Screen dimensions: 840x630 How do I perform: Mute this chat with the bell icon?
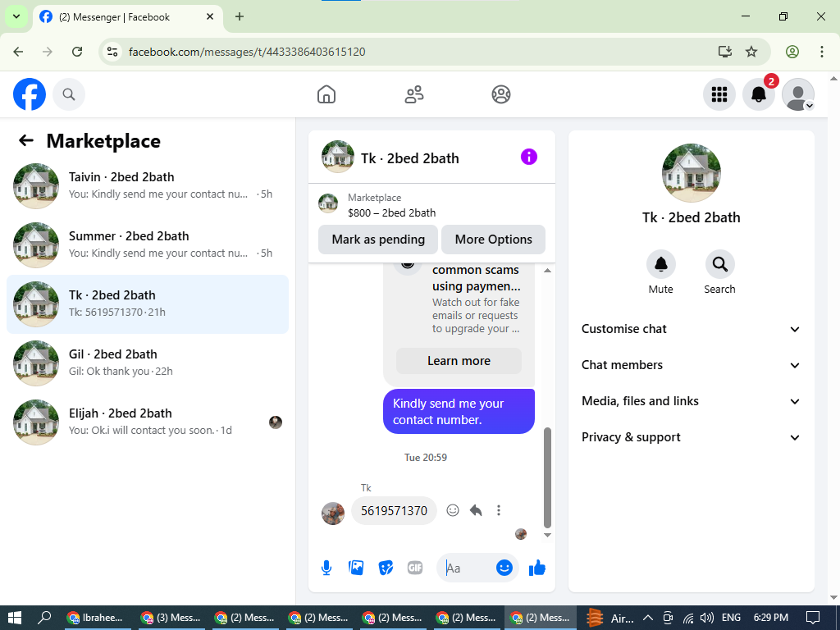pyautogui.click(x=661, y=264)
